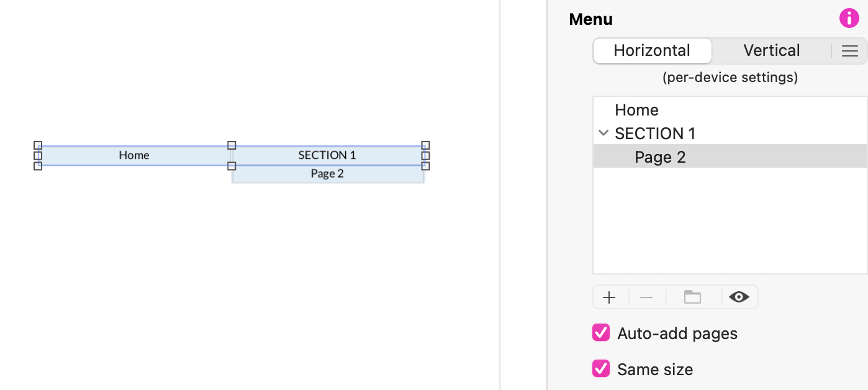Click the folder icon to add section
The width and height of the screenshot is (868, 390).
[x=692, y=297]
